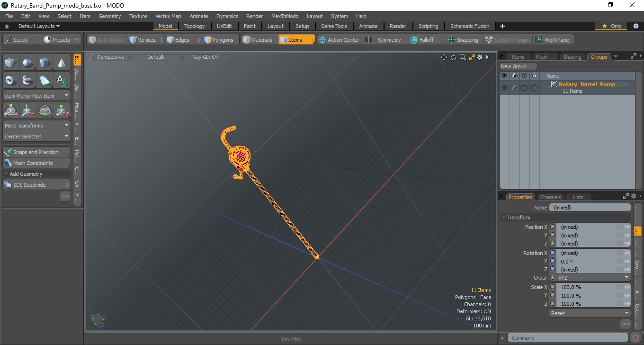Adjust Position X value slider arrows
This screenshot has height=345, width=644.
(x=627, y=227)
